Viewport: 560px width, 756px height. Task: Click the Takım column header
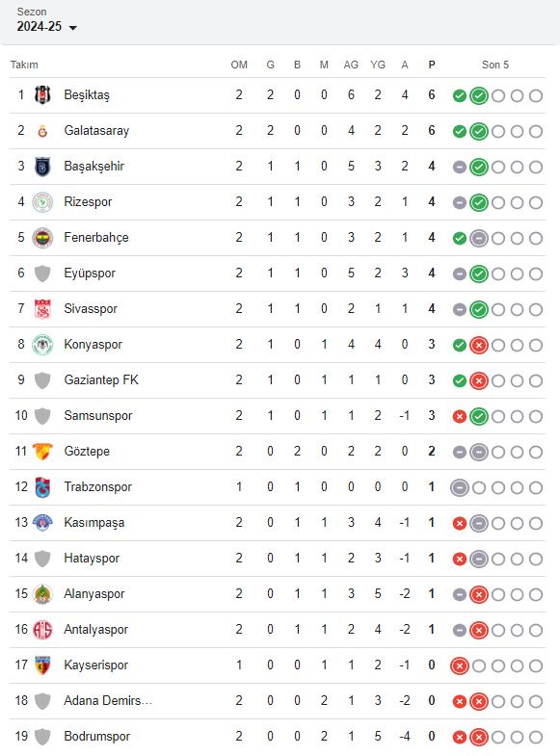pos(24,65)
